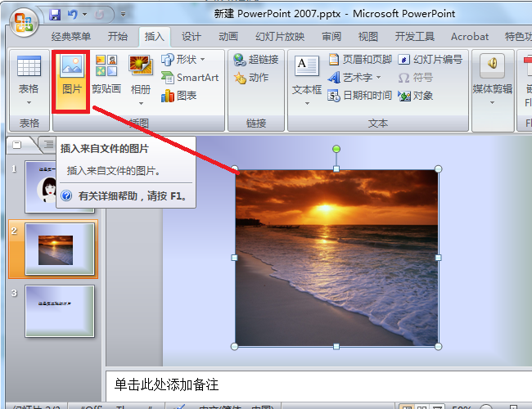Open the Acrobat ribbon tab
The image size is (532, 409).
pos(470,37)
